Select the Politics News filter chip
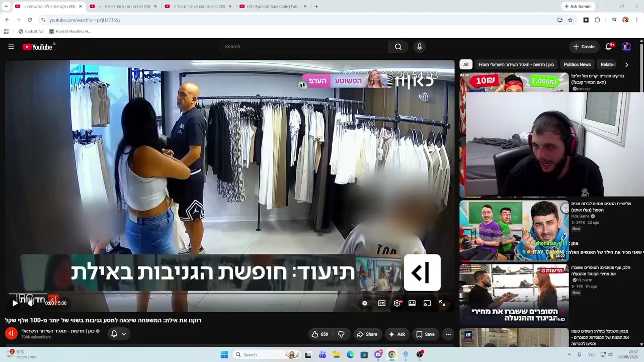Image resolution: width=644 pixels, height=362 pixels. tap(577, 64)
